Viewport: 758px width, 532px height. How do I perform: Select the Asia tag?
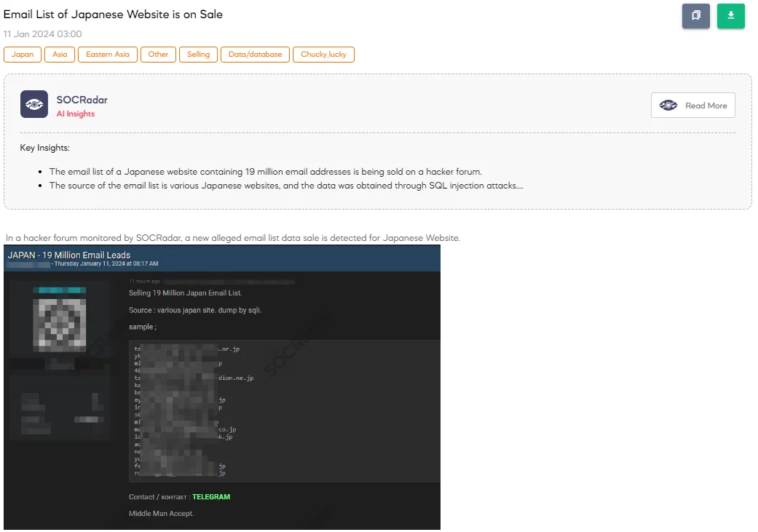tap(60, 55)
